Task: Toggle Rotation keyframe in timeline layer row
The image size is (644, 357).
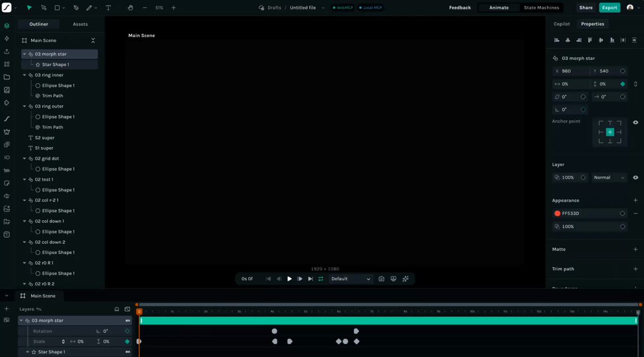Action: click(127, 331)
